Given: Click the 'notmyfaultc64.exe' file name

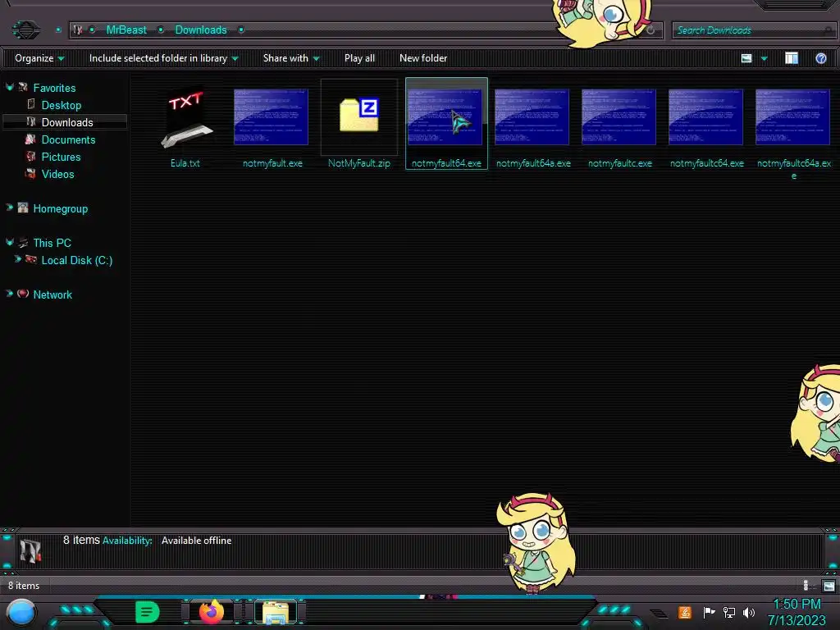Looking at the screenshot, I should tap(706, 163).
